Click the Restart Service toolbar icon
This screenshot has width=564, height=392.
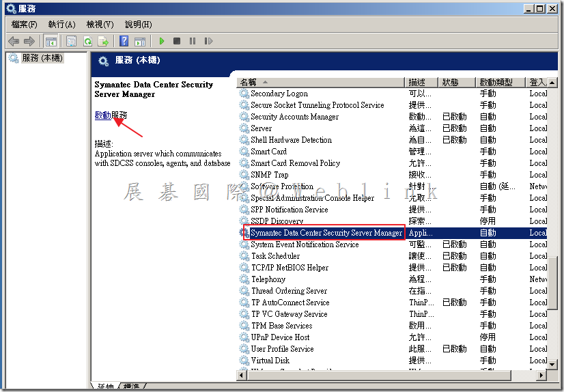208,41
